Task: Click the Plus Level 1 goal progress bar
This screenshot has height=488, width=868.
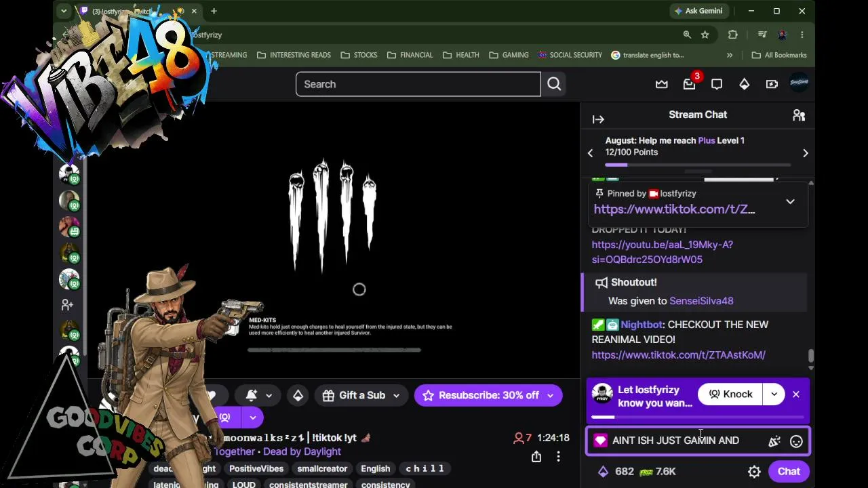Action: (698, 165)
